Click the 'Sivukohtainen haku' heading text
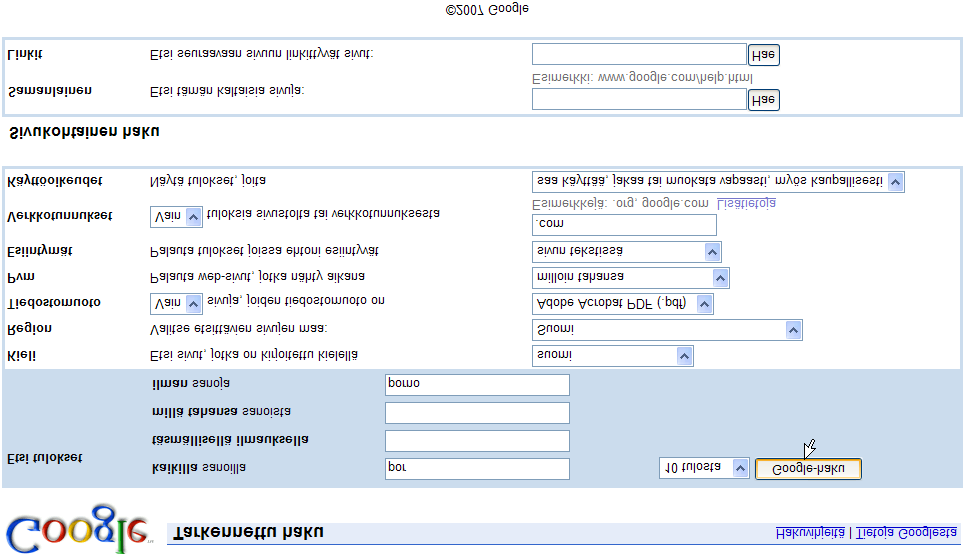Screen dimensions: 966x558 [x=84, y=132]
